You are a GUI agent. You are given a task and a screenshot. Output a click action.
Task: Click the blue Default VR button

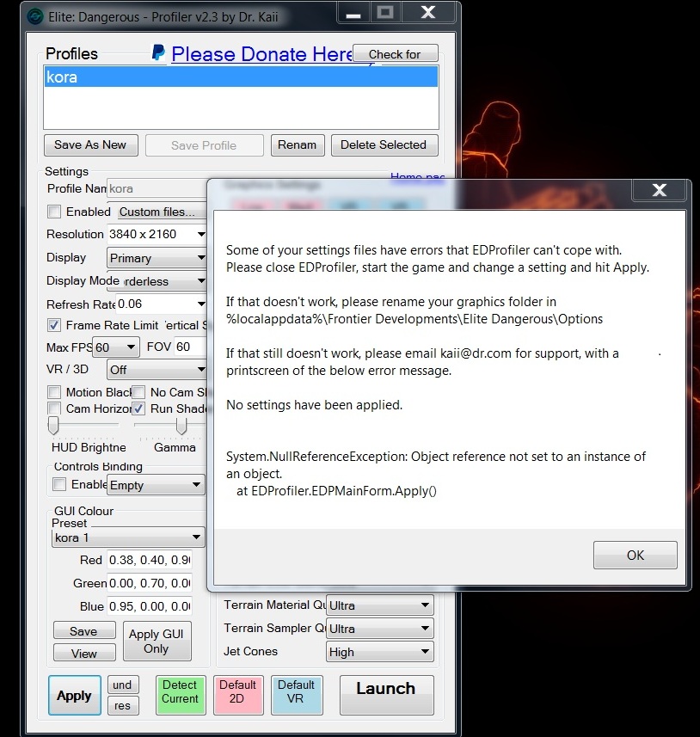(x=297, y=695)
